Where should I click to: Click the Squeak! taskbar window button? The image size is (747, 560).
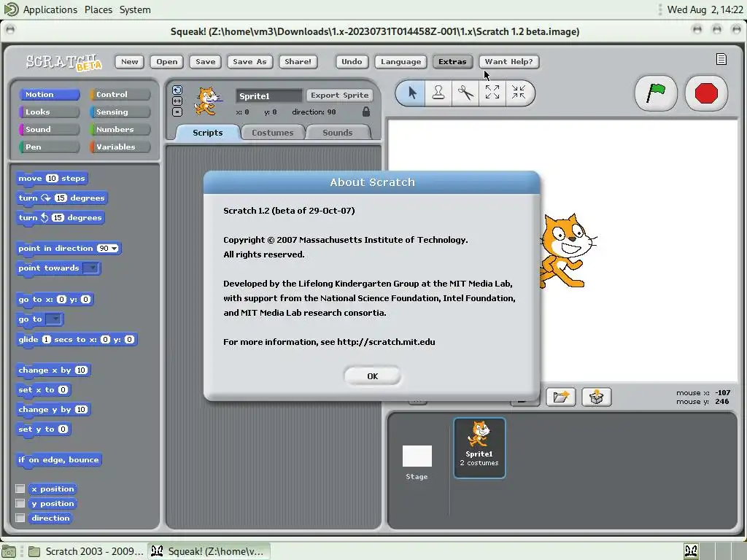pos(208,551)
